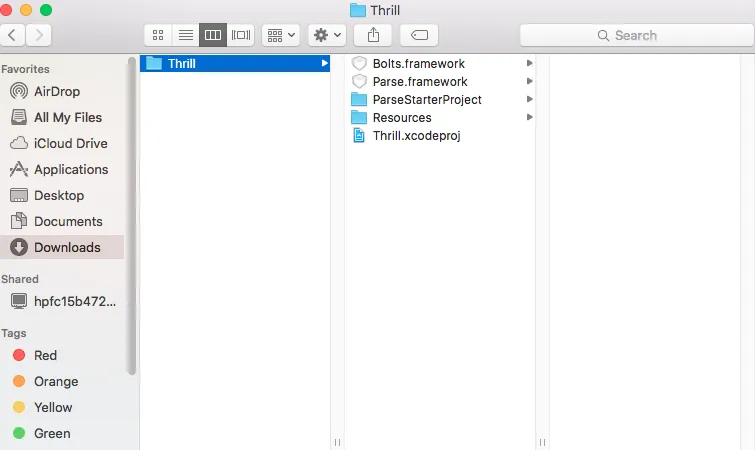Viewport: 755px width, 450px height.
Task: Click the Tags section header
Action: click(13, 333)
